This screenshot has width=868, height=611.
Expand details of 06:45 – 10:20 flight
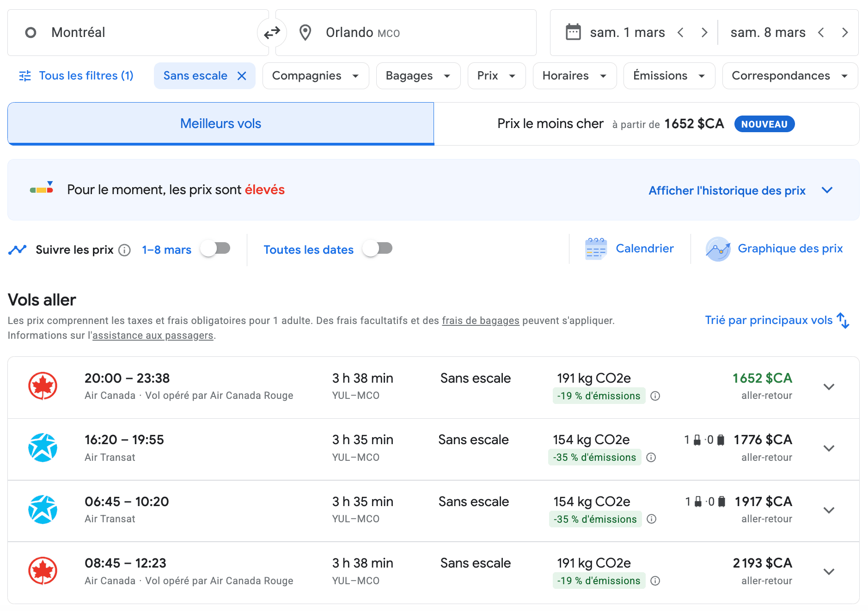(829, 510)
